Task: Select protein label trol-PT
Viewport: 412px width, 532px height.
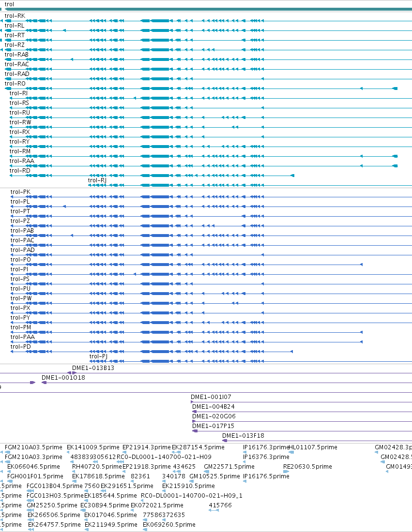Action: click(x=20, y=211)
